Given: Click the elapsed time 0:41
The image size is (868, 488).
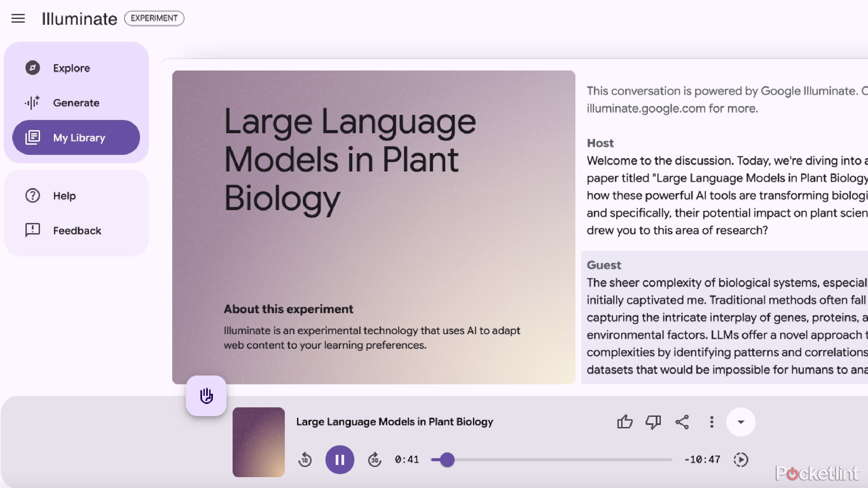Looking at the screenshot, I should (407, 460).
